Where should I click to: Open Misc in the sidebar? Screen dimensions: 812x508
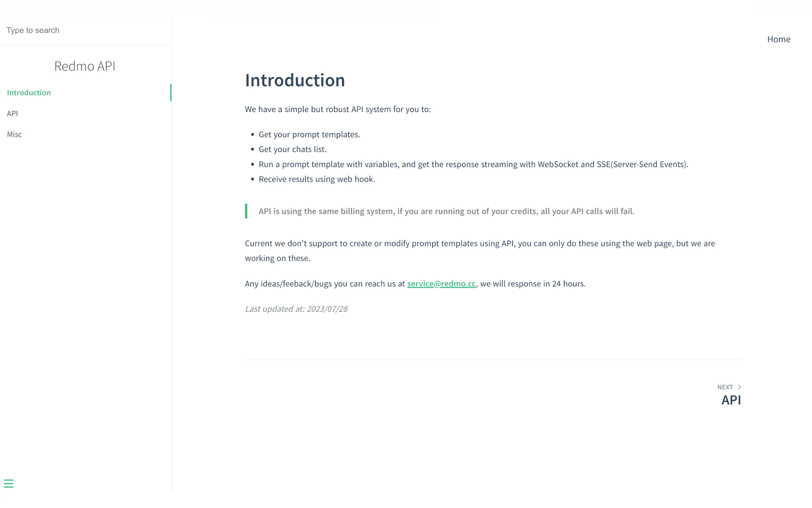click(14, 134)
